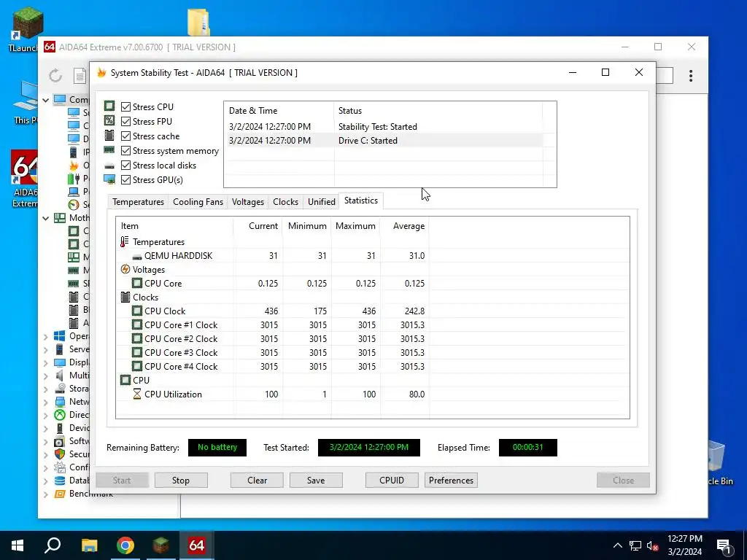
Task: Open the CPUID panel
Action: pyautogui.click(x=392, y=480)
